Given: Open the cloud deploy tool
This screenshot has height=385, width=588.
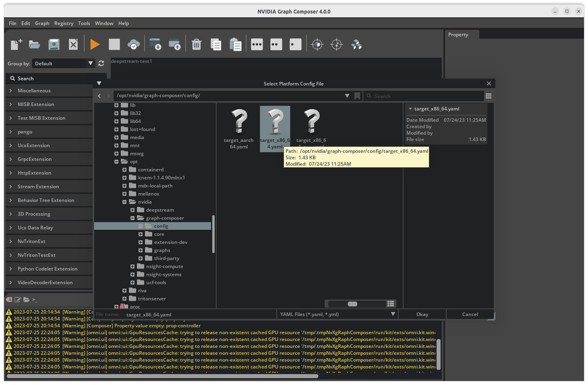Looking at the screenshot, I should pos(134,44).
